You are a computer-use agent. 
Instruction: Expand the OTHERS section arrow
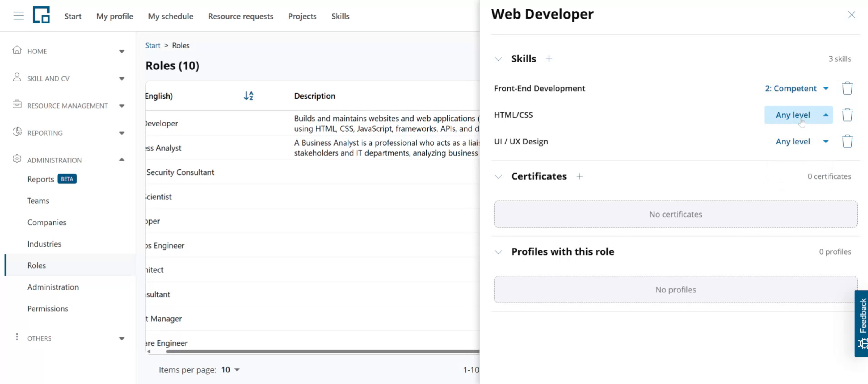coord(122,339)
